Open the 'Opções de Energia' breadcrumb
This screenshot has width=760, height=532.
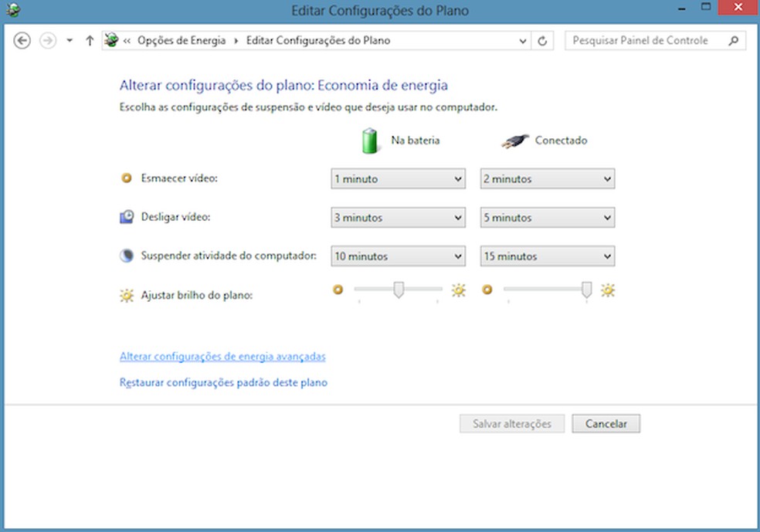click(x=182, y=41)
